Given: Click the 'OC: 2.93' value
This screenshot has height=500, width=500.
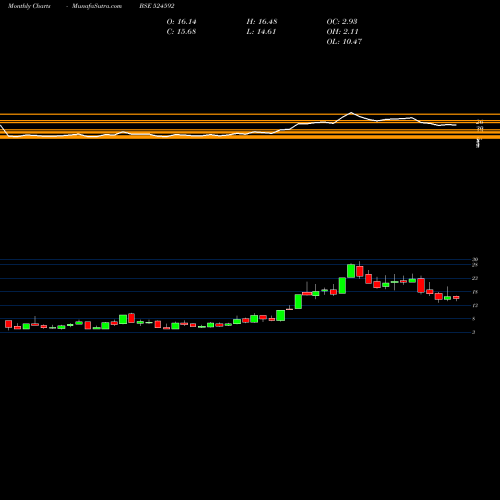Looking at the screenshot, I should coord(342,22).
